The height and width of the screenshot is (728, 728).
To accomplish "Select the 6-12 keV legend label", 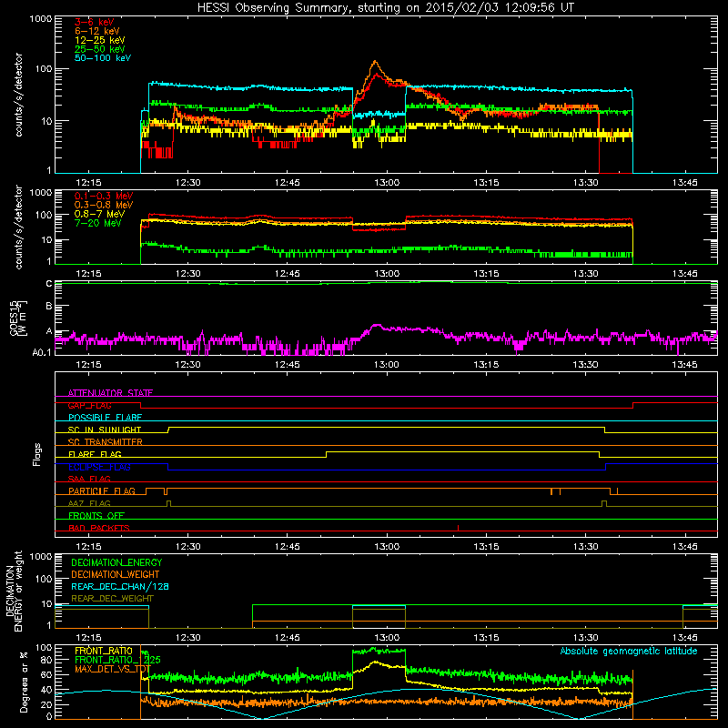I will 97,31.
